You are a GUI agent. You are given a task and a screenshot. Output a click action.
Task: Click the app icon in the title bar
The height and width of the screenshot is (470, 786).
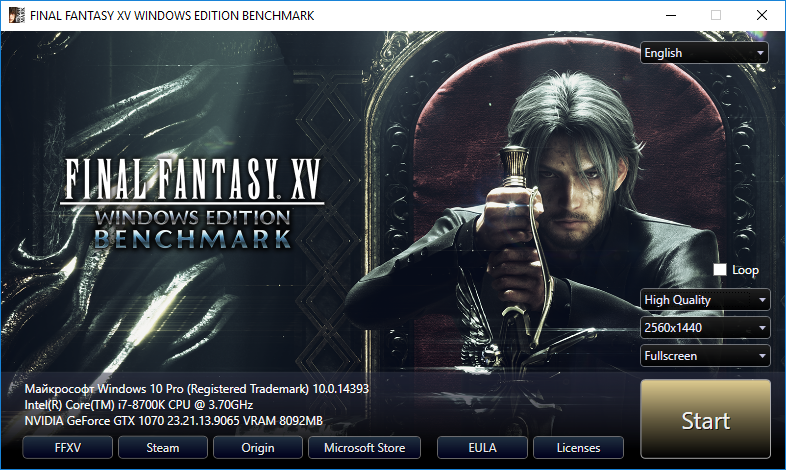click(x=17, y=15)
